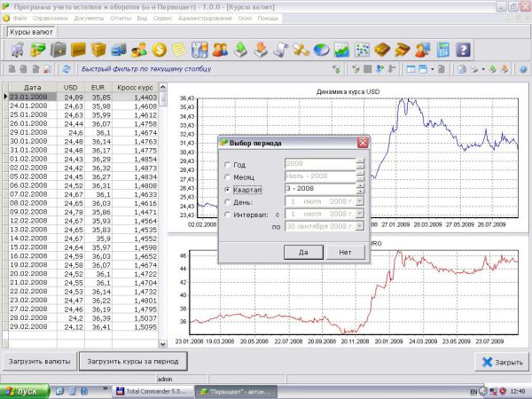Viewport: 532px width, 399px height.
Task: Click the gold dollar coin icon
Action: 159,50
